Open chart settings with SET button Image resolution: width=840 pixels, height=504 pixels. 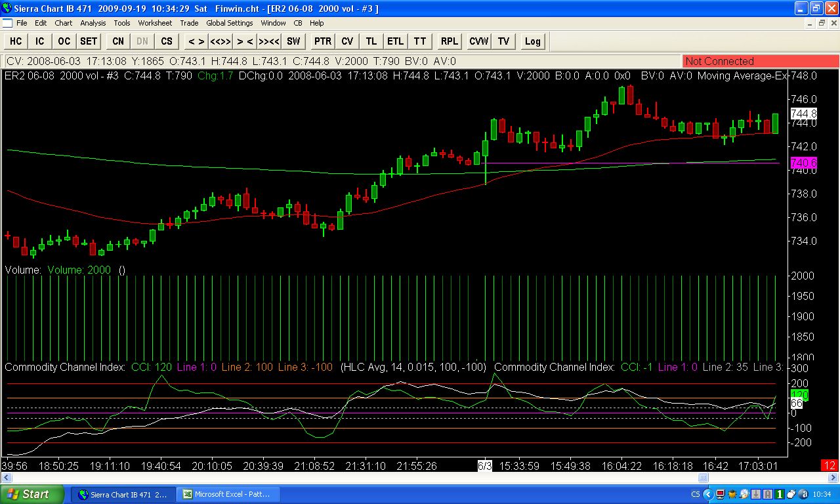[x=89, y=41]
